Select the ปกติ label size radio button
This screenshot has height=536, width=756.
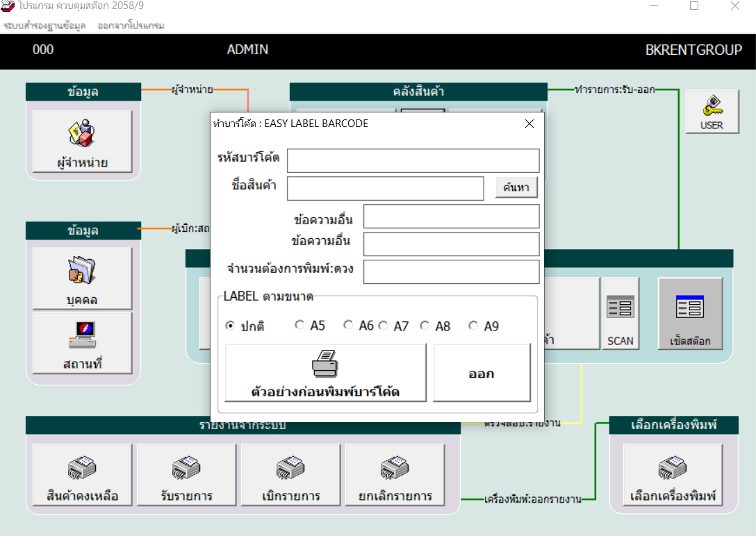230,326
